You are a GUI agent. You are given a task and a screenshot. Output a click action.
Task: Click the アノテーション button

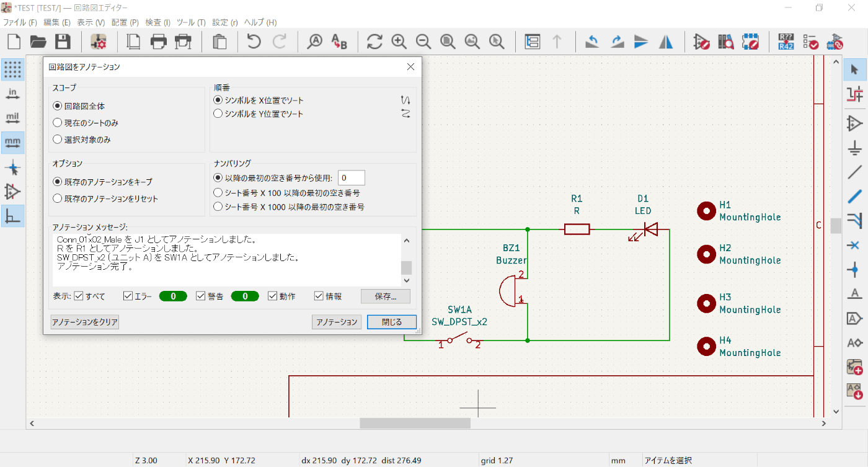pyautogui.click(x=337, y=322)
